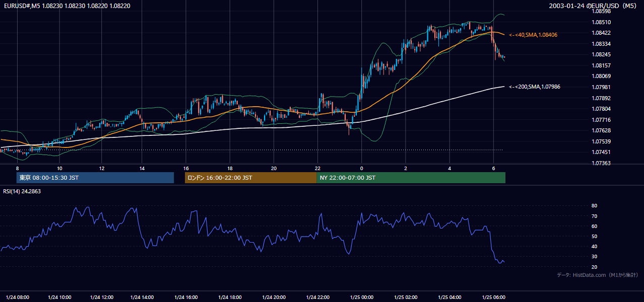Click the bottom time label 1/25 00:00
Viewport: 644px width, 302px height.
click(361, 297)
